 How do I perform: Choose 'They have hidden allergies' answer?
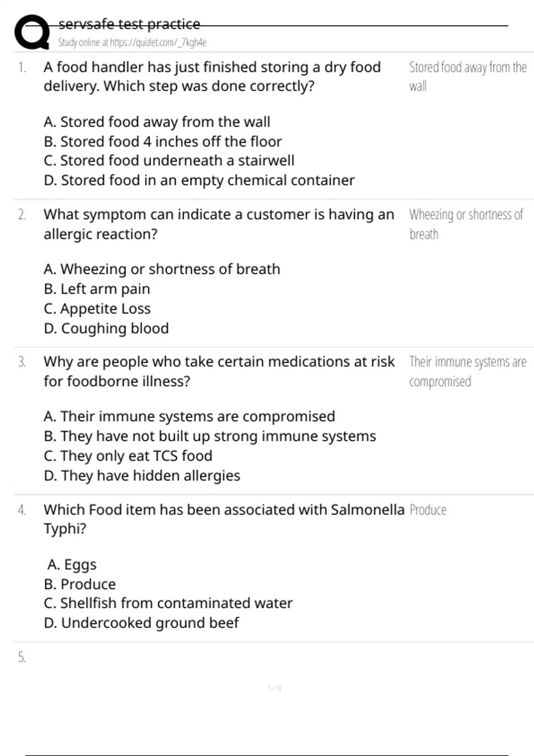coord(142,475)
